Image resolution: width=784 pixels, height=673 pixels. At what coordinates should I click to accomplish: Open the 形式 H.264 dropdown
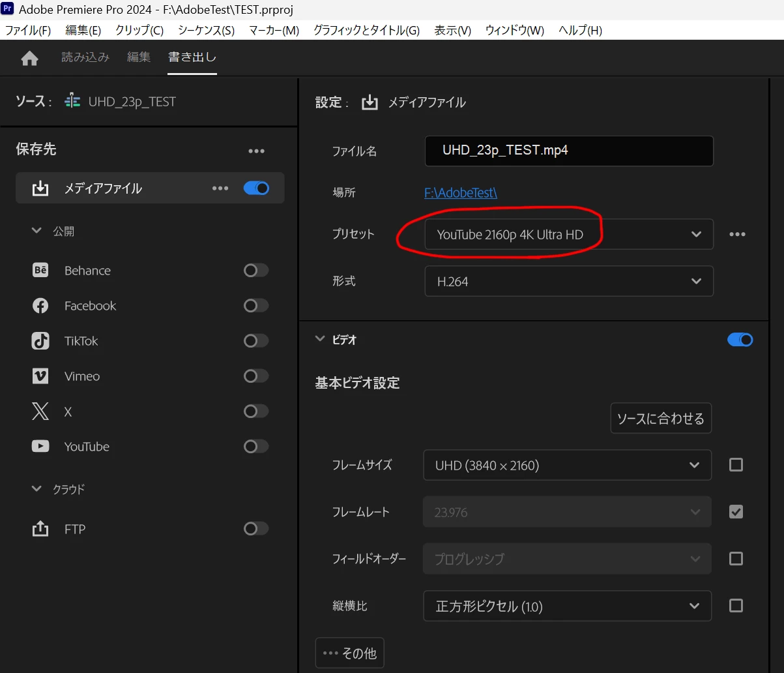[569, 281]
